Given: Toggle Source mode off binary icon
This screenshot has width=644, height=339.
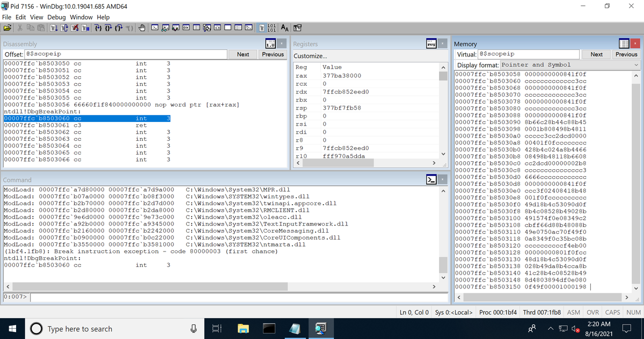Looking at the screenshot, I should (272, 27).
